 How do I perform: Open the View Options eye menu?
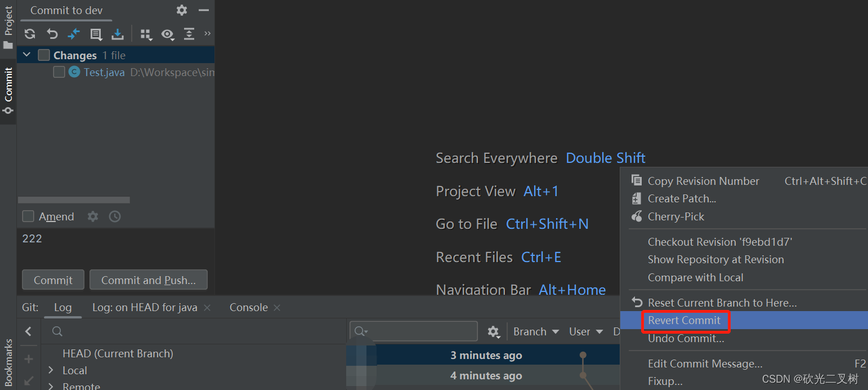point(168,34)
